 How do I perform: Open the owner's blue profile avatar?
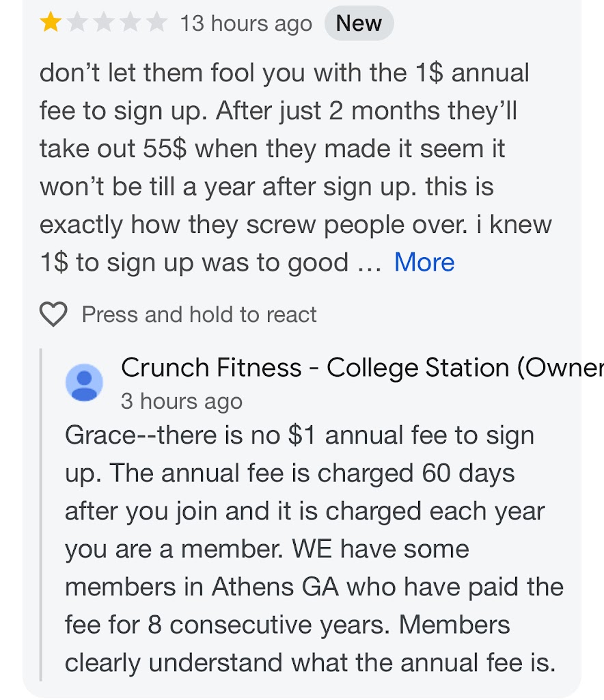click(x=84, y=382)
